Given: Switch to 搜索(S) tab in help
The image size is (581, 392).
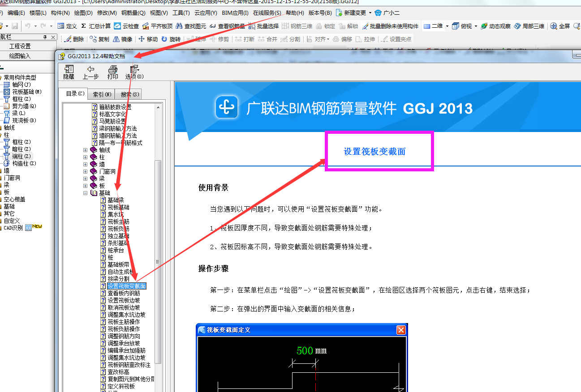Looking at the screenshot, I should (x=130, y=94).
